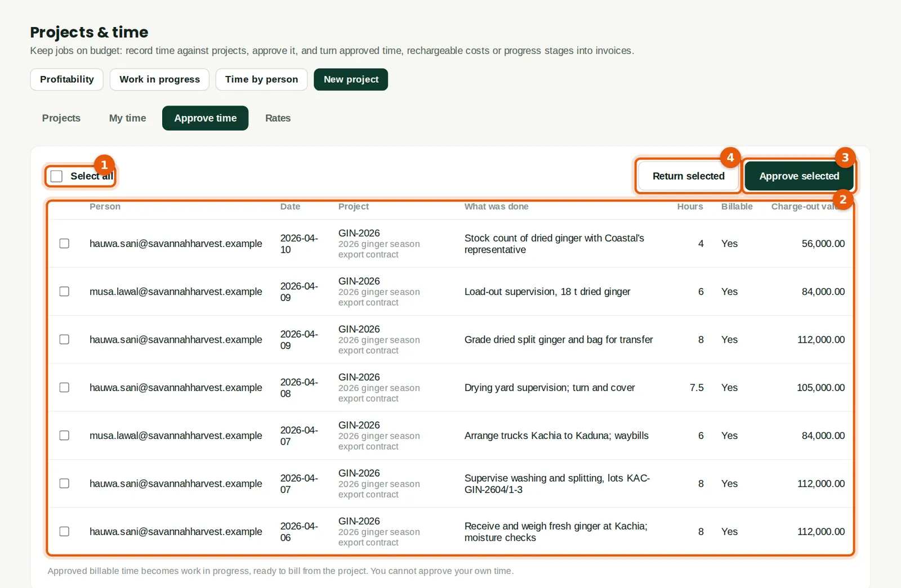The image size is (901, 588).
Task: Tick the Receive and weigh fresh ginger row
Action: [64, 532]
